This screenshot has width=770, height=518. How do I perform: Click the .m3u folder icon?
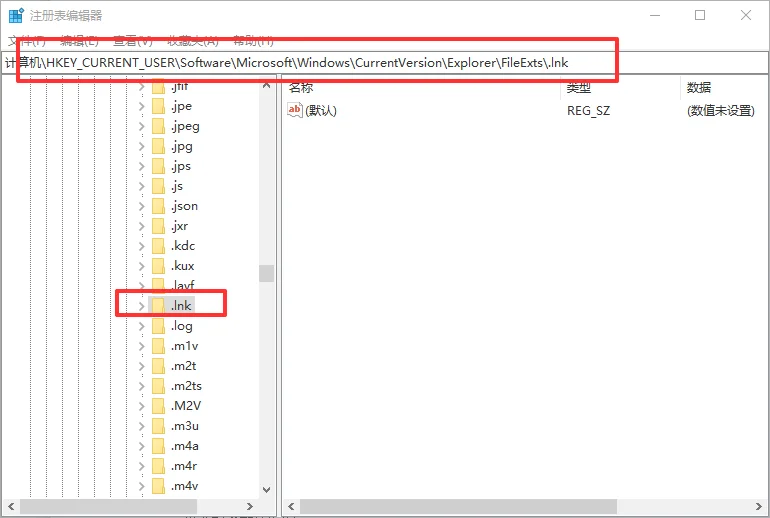158,426
